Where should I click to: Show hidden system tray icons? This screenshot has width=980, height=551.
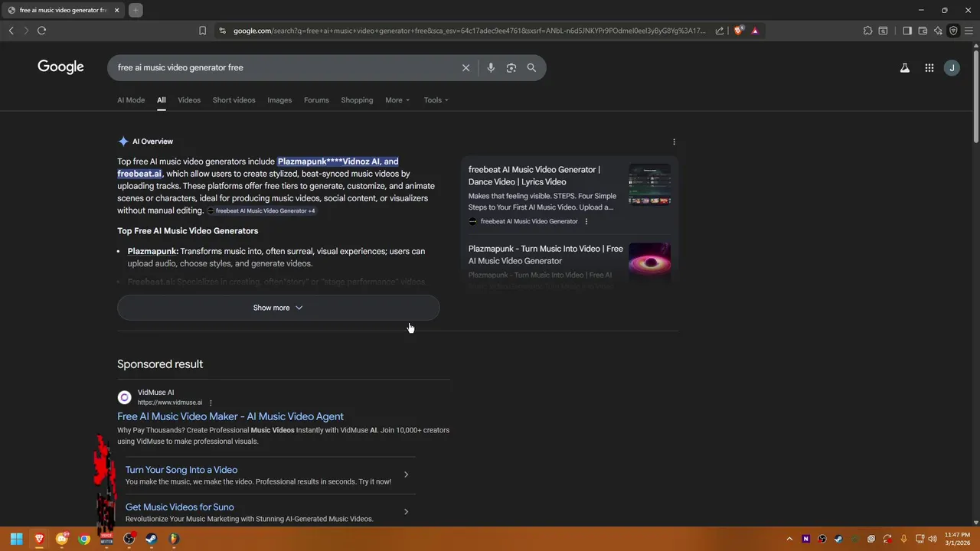coord(789,539)
